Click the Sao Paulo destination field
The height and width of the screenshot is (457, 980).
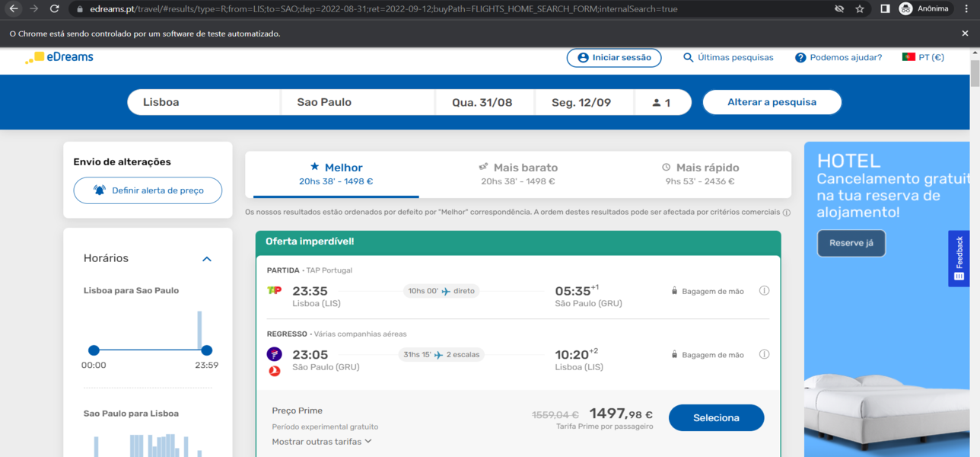(x=358, y=102)
